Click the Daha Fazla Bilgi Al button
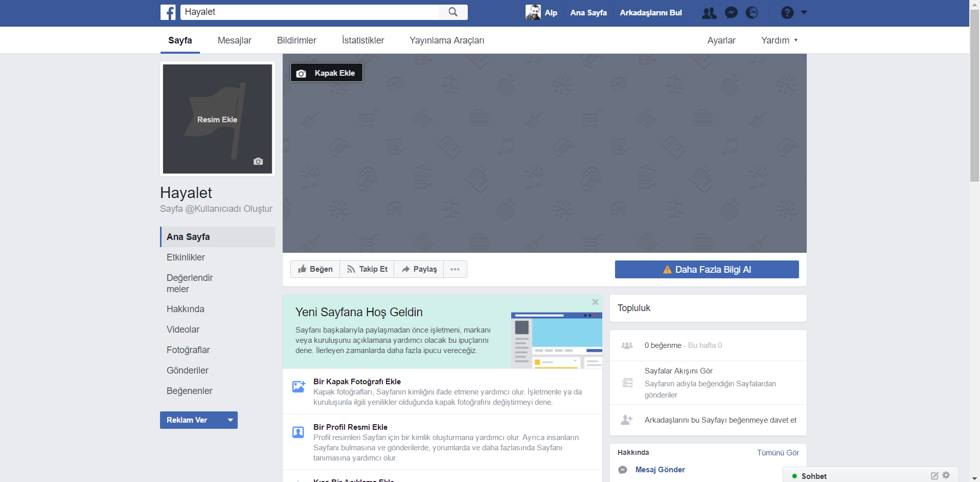 pyautogui.click(x=706, y=270)
